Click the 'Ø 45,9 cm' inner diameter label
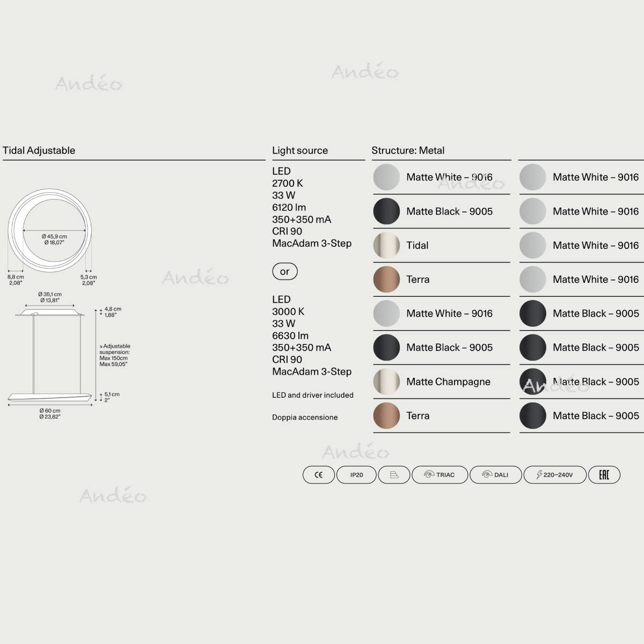644x644 pixels. coord(54,237)
